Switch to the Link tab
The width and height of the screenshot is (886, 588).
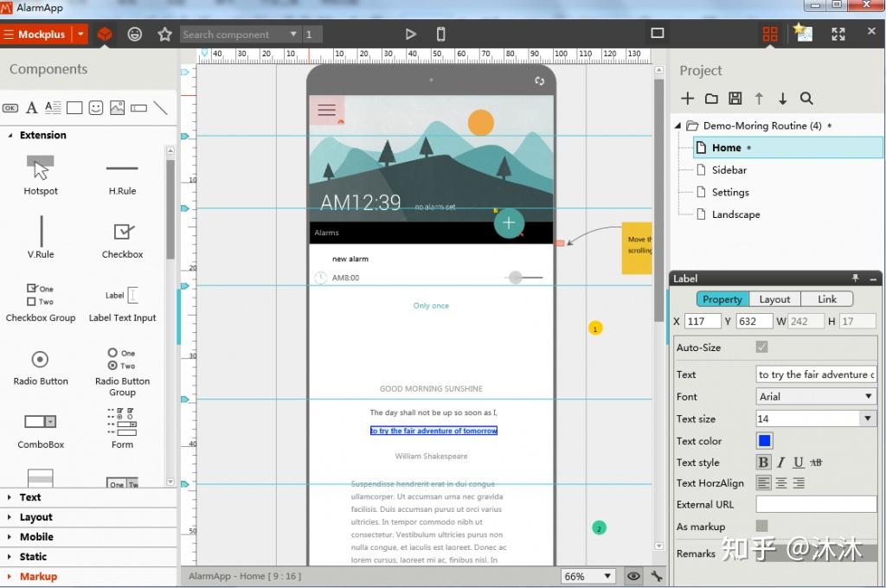coord(826,299)
